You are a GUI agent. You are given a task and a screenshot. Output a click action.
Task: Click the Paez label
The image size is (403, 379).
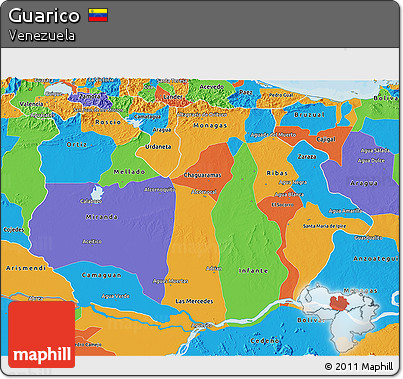tap(246, 92)
